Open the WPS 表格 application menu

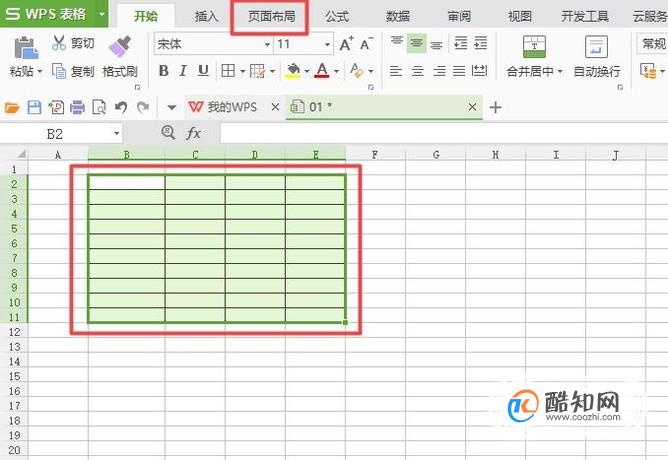tap(54, 14)
